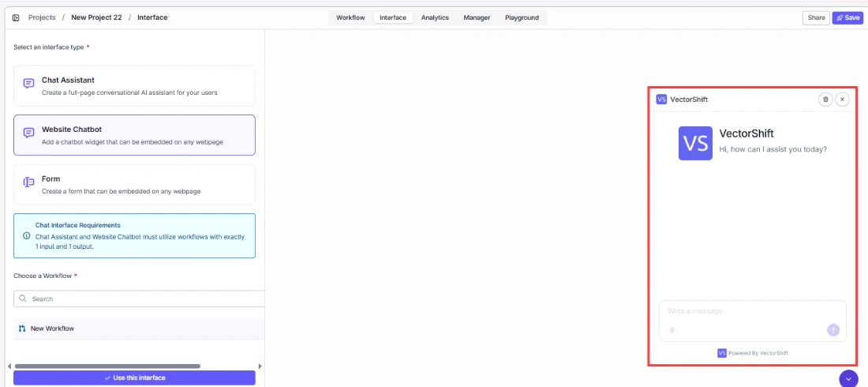Open the Projects breadcrumb
This screenshot has width=868, height=387.
[42, 17]
